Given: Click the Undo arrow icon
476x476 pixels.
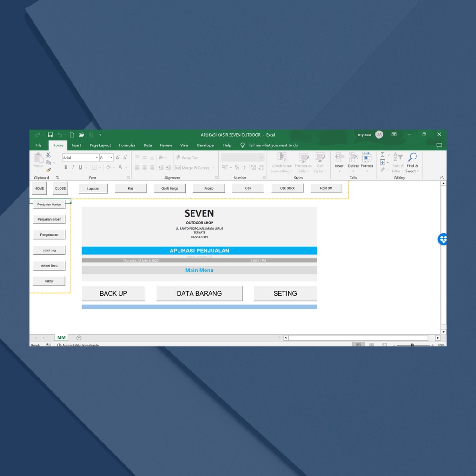Looking at the screenshot, I should coord(60,135).
